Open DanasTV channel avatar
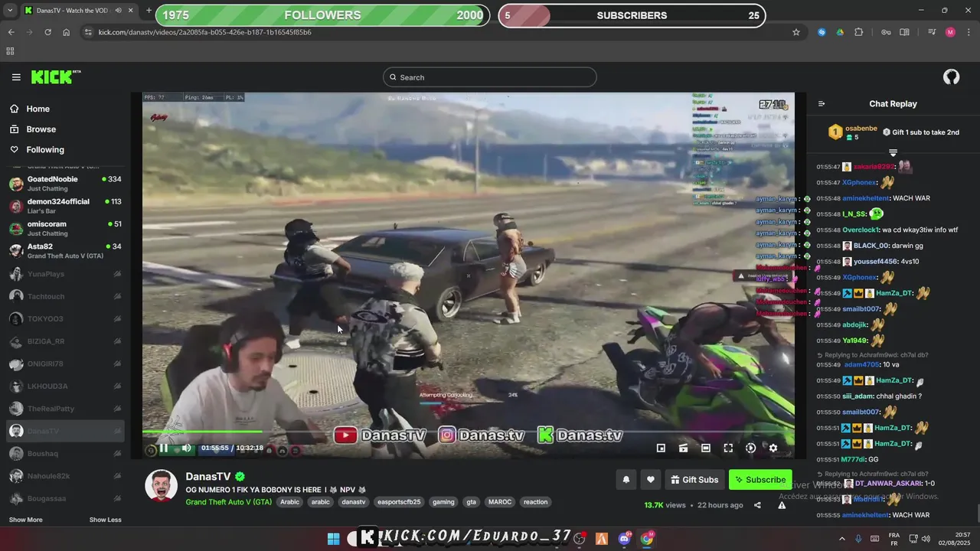The width and height of the screenshot is (980, 551). point(162,486)
